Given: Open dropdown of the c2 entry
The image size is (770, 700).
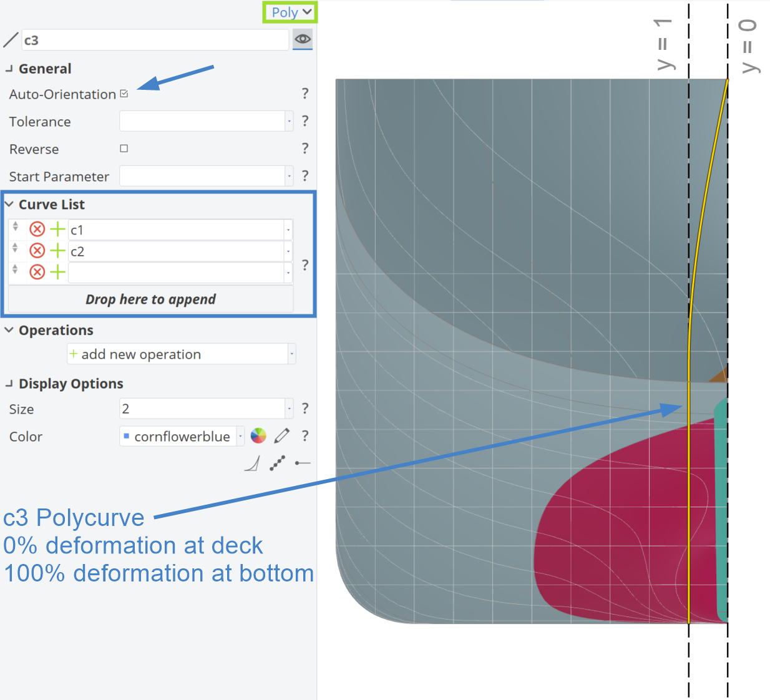Looking at the screenshot, I should pyautogui.click(x=288, y=251).
